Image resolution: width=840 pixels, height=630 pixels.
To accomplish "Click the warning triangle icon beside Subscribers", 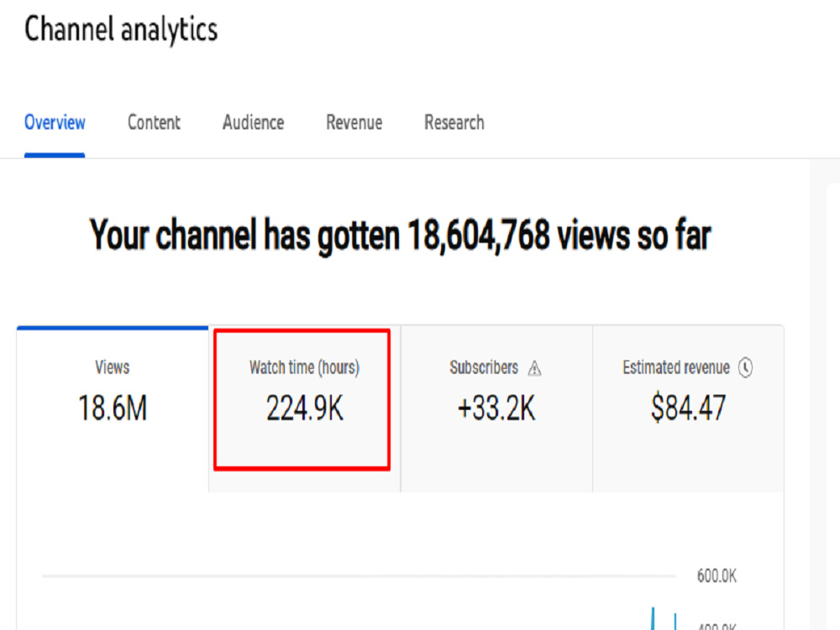I will [x=534, y=369].
